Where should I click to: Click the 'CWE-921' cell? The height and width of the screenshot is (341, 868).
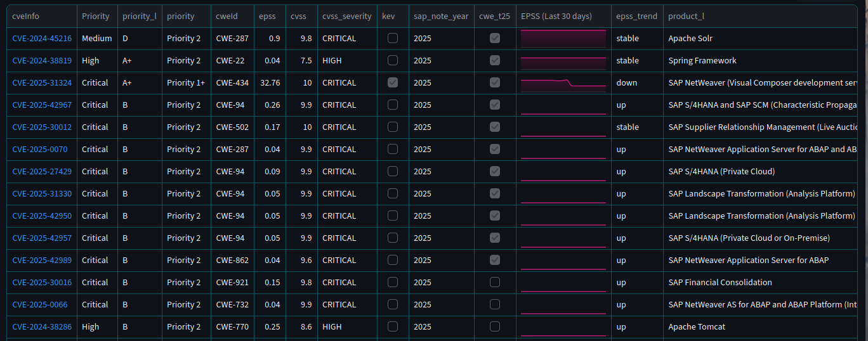[232, 283]
